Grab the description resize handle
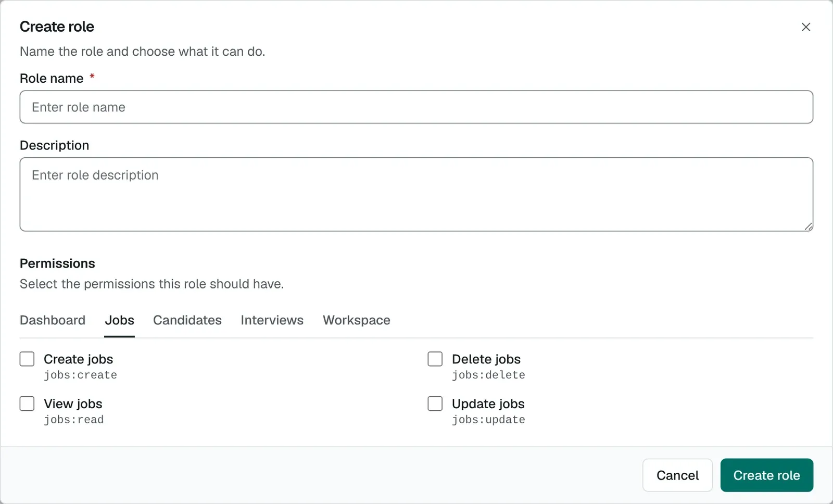This screenshot has height=504, width=833. [x=809, y=226]
